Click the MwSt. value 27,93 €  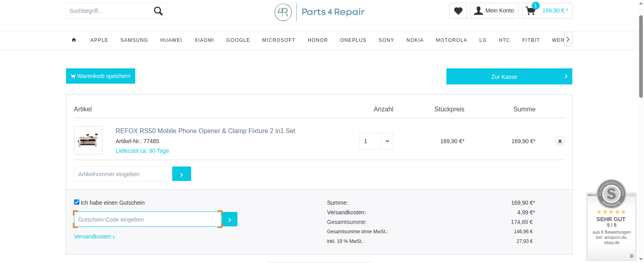point(524,241)
